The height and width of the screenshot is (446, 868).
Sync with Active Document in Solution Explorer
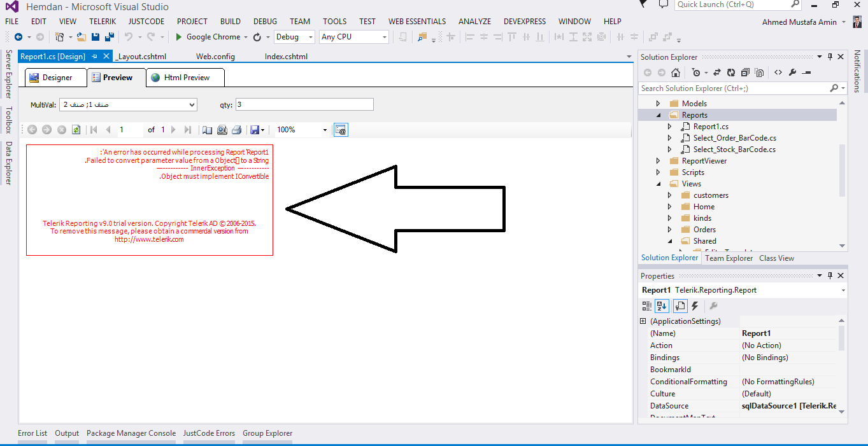[717, 73]
